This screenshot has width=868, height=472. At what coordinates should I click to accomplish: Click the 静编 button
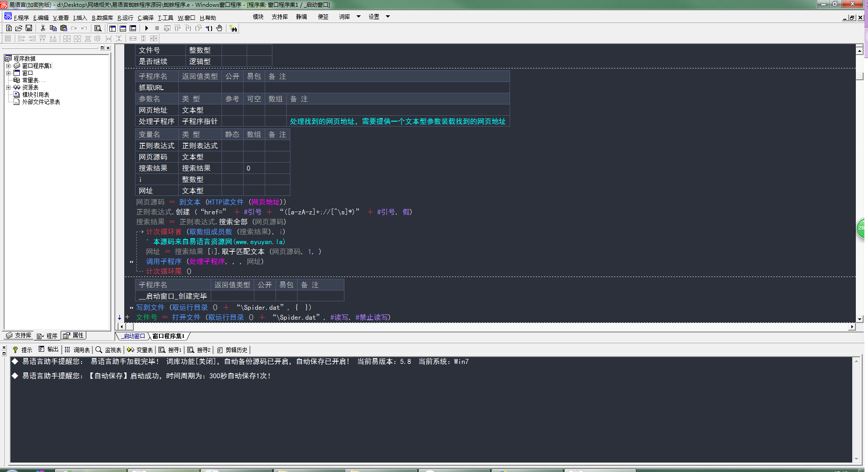pos(302,17)
